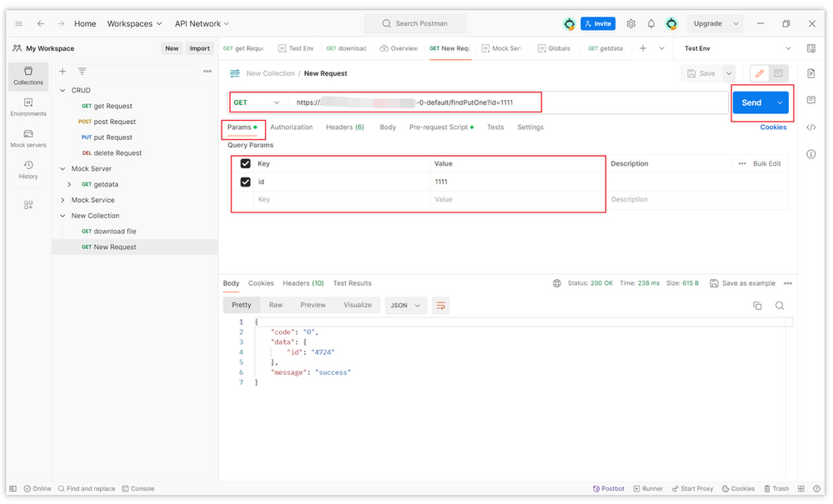Click the Send button
This screenshot has width=833, height=504.
pyautogui.click(x=751, y=102)
